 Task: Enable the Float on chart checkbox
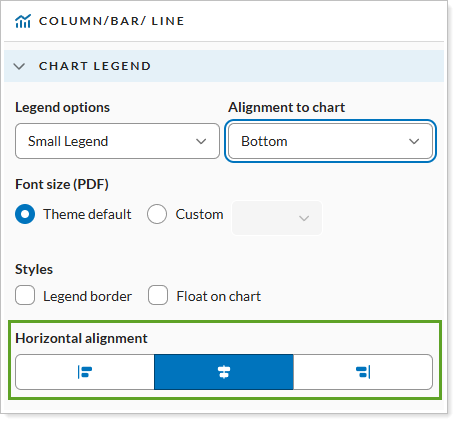point(158,295)
